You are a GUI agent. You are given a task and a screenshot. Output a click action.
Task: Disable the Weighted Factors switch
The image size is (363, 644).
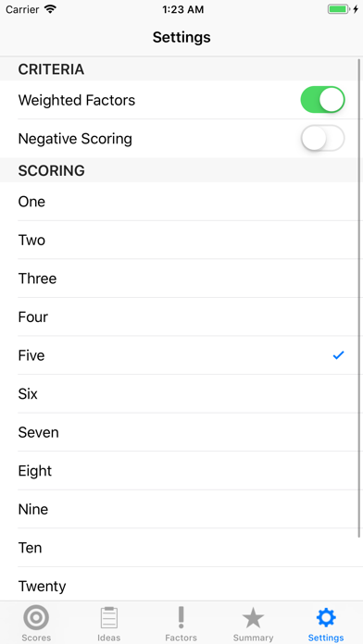322,100
